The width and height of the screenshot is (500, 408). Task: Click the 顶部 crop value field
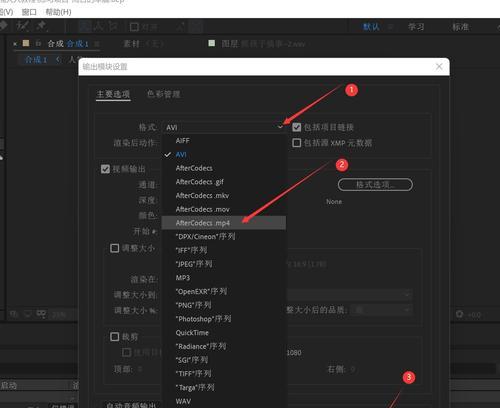(x=140, y=369)
